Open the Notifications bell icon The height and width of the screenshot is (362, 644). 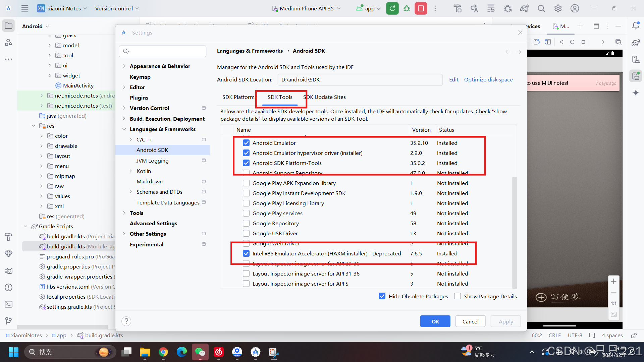(x=636, y=26)
